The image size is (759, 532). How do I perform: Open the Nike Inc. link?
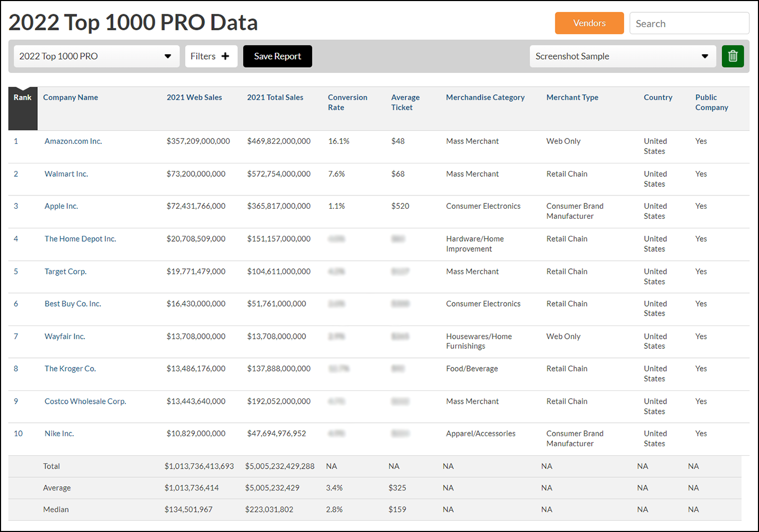(x=59, y=433)
